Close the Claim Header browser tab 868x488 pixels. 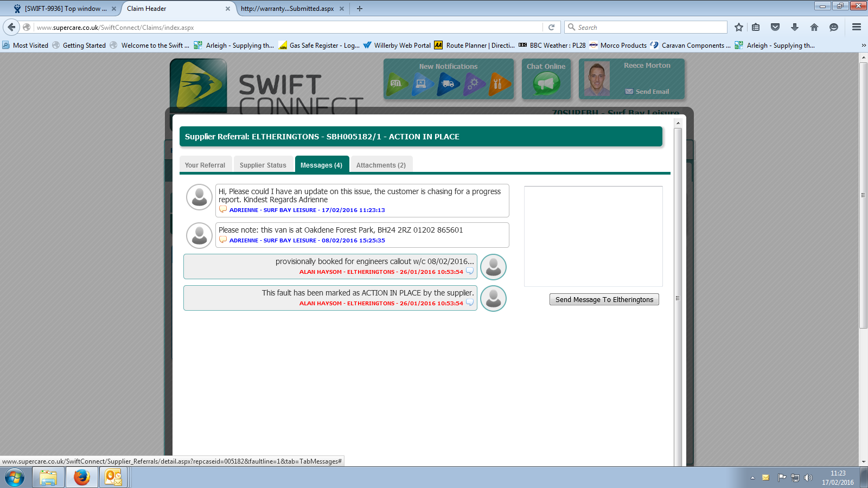[x=228, y=9]
